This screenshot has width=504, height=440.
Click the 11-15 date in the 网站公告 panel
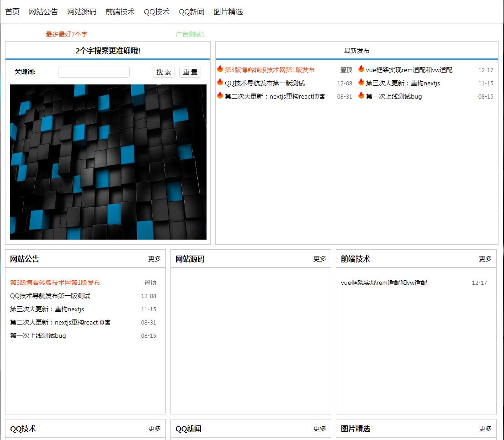pos(149,309)
